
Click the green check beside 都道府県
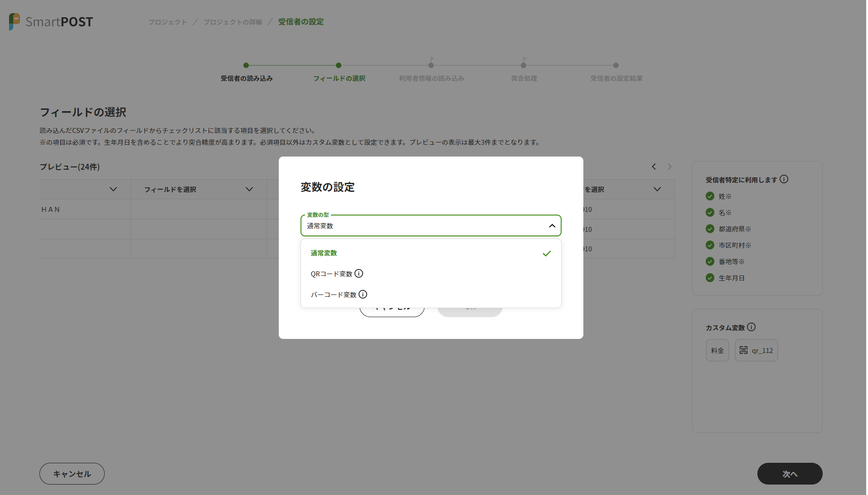710,229
